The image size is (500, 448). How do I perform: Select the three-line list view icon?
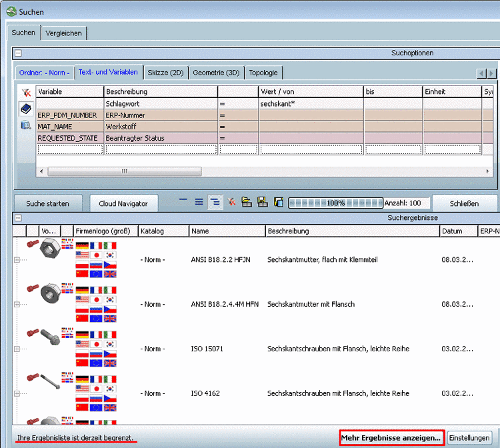[x=199, y=201]
